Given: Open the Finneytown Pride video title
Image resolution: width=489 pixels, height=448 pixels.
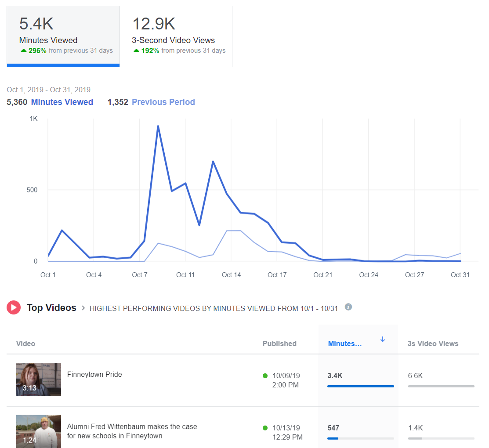Looking at the screenshot, I should [x=94, y=374].
